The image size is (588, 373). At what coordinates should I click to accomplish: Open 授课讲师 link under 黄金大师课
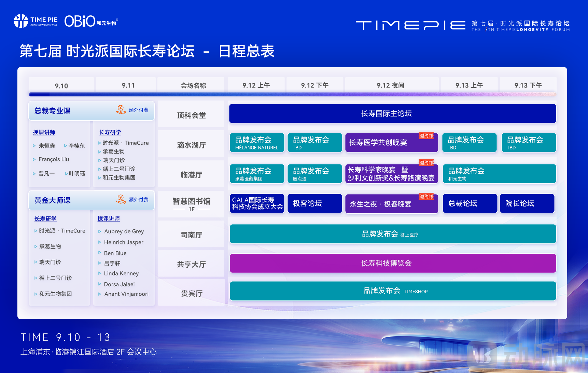click(109, 218)
